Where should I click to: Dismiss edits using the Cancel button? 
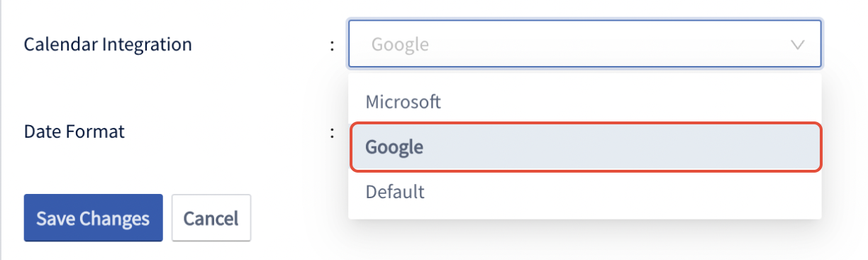[x=211, y=218]
